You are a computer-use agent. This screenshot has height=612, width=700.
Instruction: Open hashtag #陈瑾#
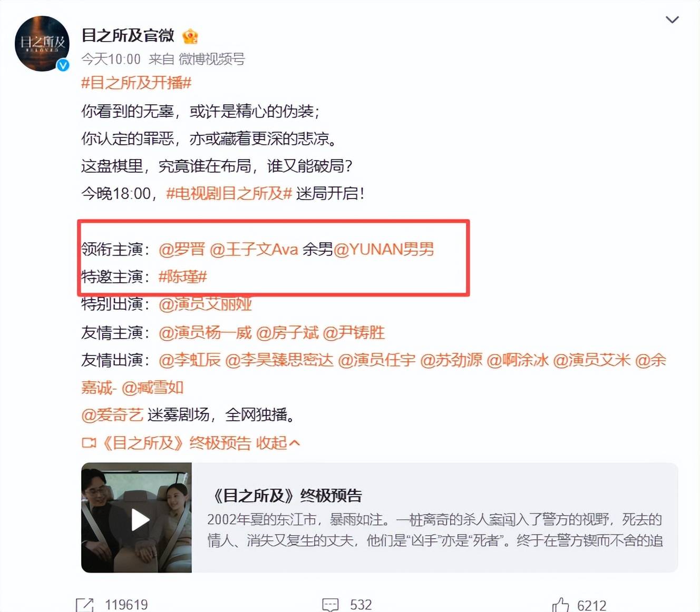182,277
